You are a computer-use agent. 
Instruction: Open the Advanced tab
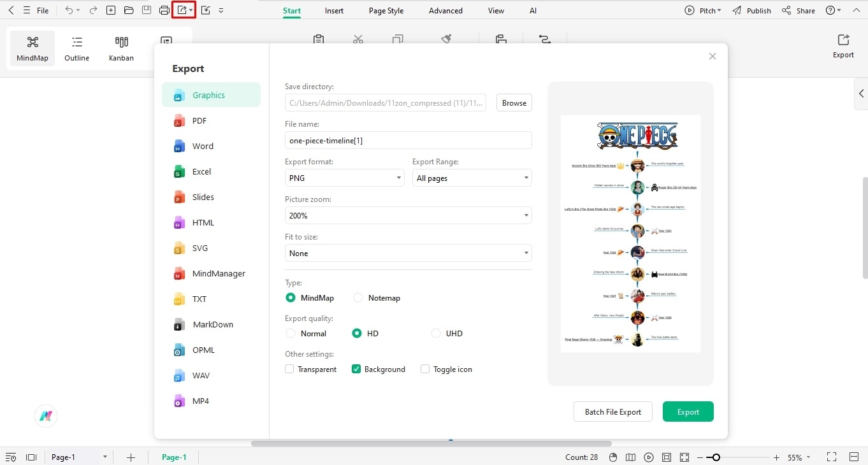tap(445, 10)
